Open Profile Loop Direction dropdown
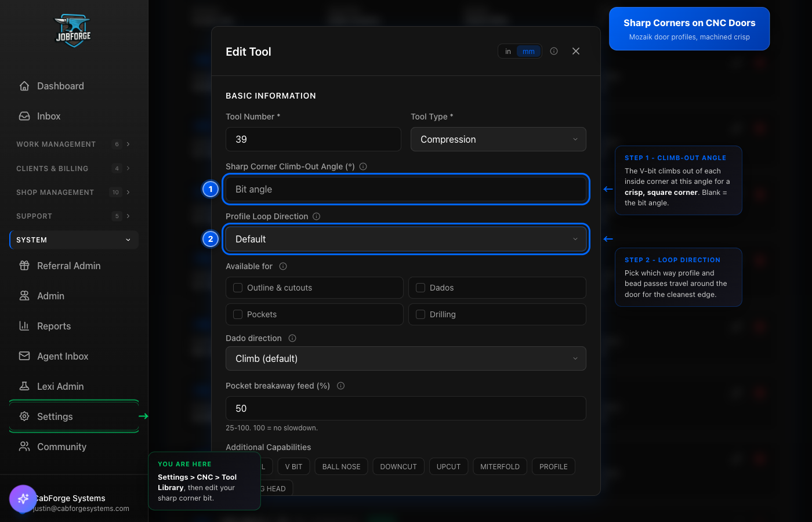 click(406, 239)
